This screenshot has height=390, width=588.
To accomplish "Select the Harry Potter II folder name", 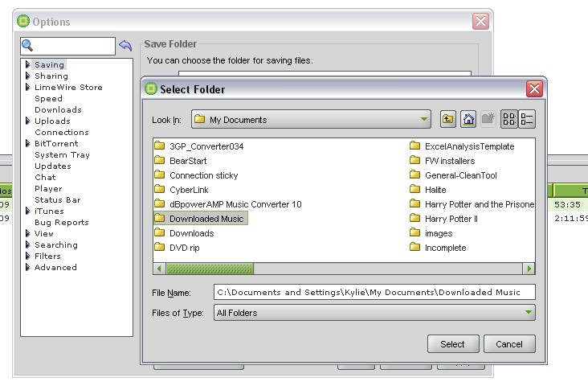I will click(x=451, y=219).
